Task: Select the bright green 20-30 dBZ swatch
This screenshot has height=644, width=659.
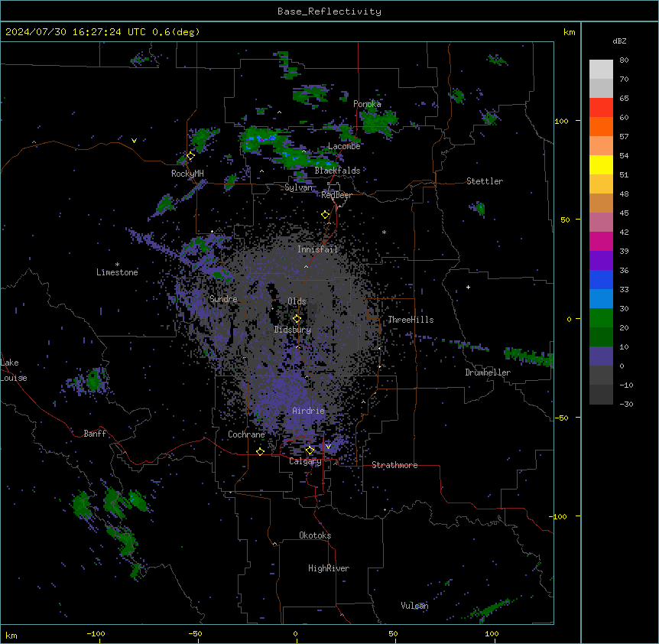Action: click(x=601, y=318)
